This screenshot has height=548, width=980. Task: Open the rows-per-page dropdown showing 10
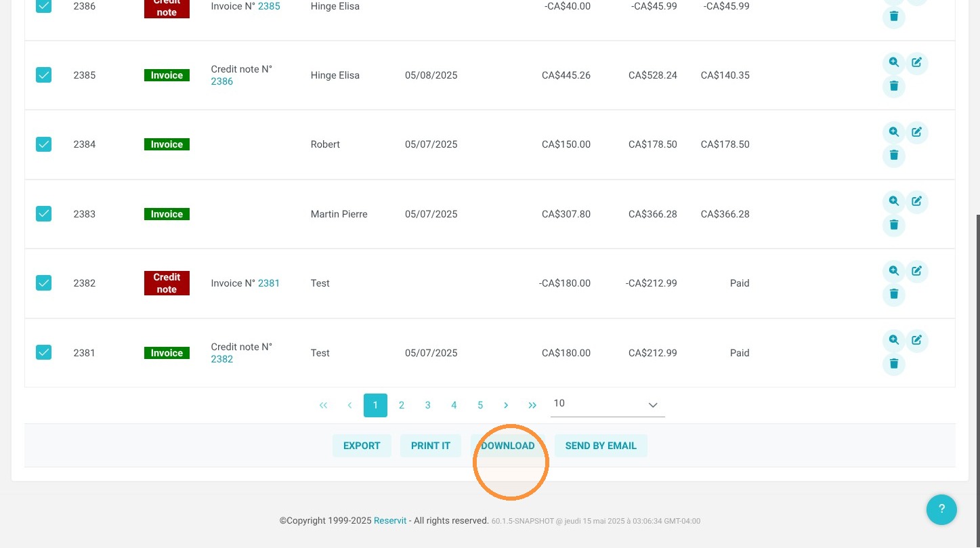608,404
